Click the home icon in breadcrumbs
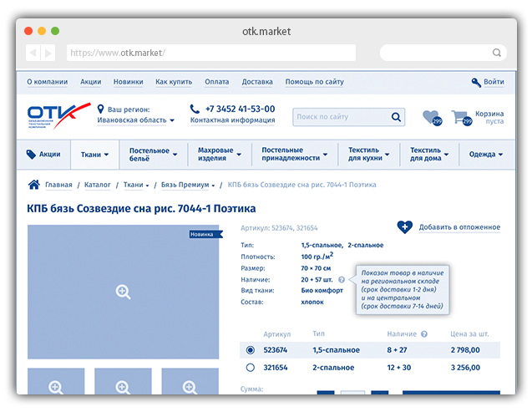This screenshot has height=412, width=532. [x=34, y=185]
